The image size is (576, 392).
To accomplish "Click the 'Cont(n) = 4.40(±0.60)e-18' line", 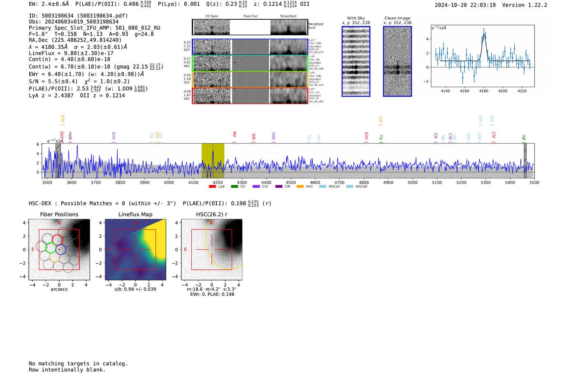I will click(x=70, y=59).
